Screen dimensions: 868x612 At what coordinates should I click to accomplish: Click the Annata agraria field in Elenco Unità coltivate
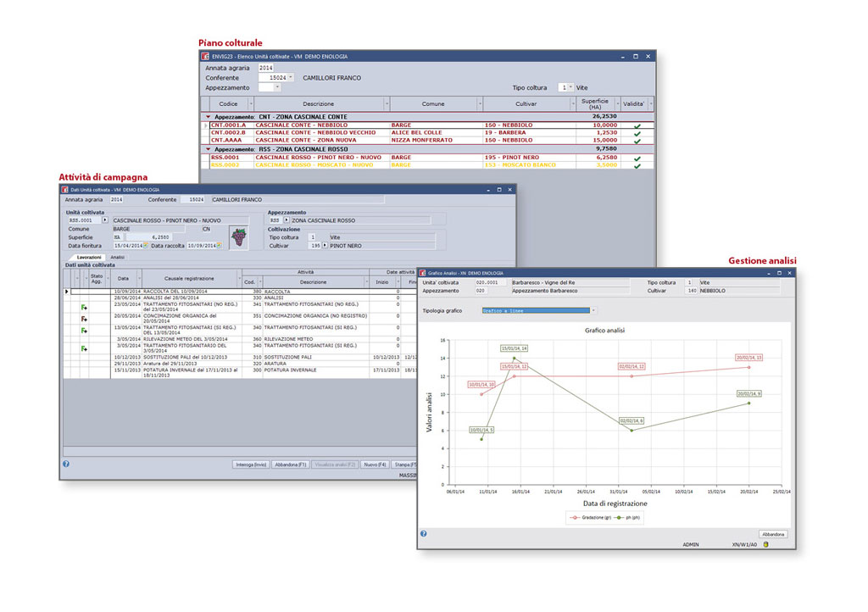pyautogui.click(x=266, y=68)
